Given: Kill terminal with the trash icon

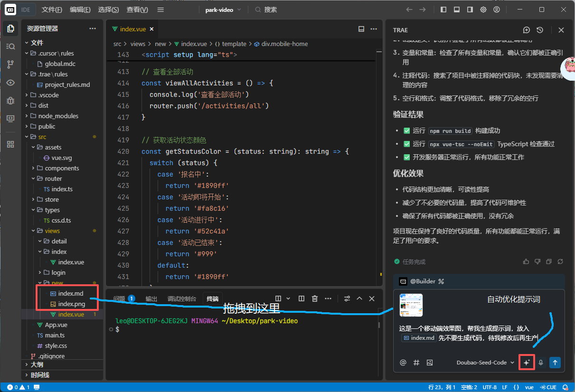Looking at the screenshot, I should pos(314,299).
